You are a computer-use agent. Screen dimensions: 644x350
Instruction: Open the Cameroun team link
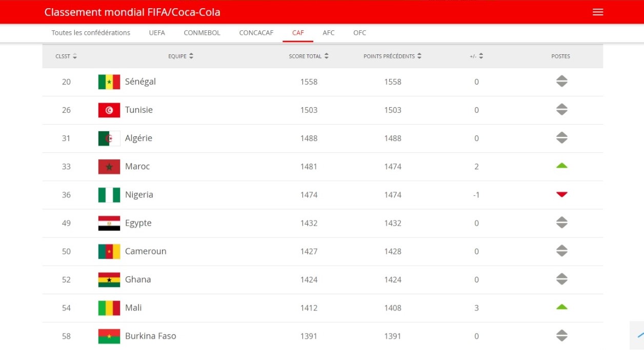(146, 252)
